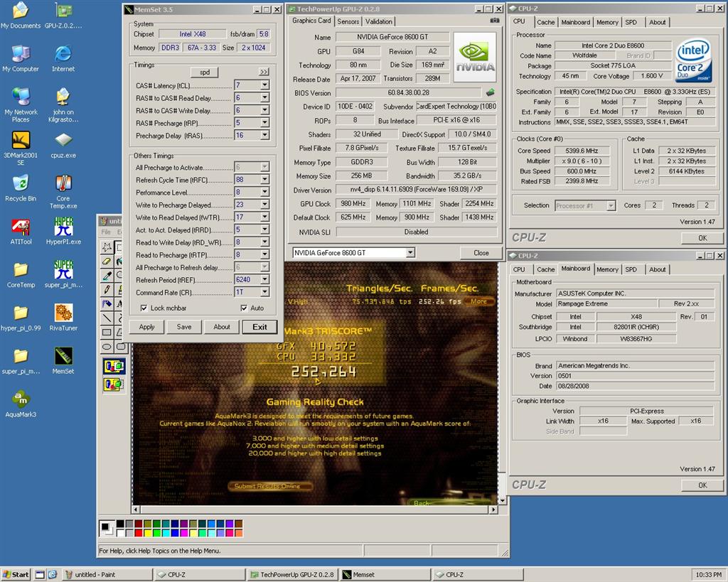This screenshot has width=728, height=582.
Task: Open the ATITool desktop icon
Action: [21, 232]
